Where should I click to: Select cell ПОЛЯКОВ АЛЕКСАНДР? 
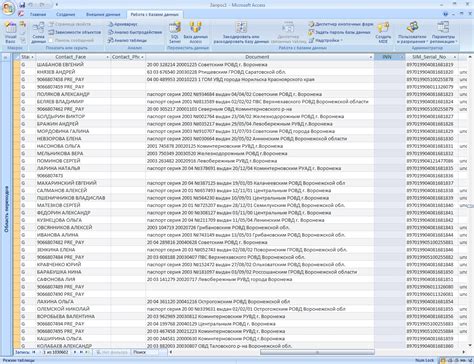pyautogui.click(x=73, y=94)
